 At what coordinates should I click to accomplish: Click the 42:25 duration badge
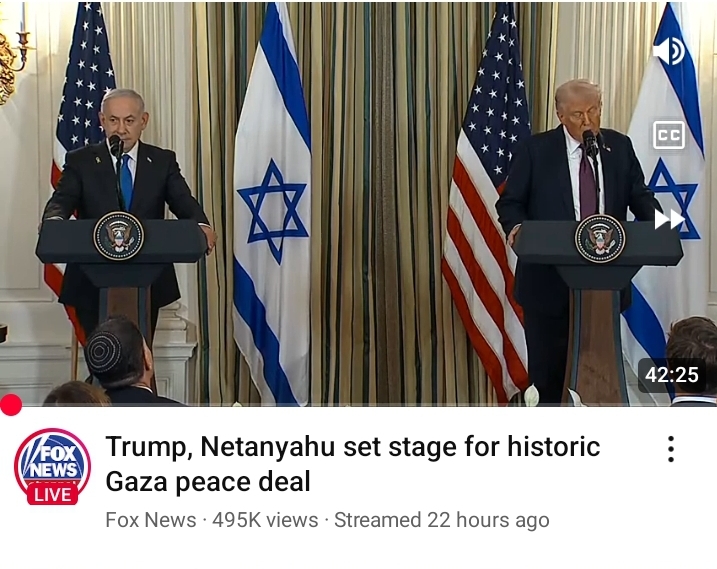(672, 375)
